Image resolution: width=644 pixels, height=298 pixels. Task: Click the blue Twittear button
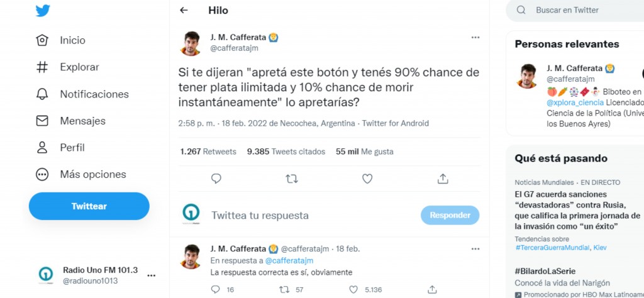(89, 206)
